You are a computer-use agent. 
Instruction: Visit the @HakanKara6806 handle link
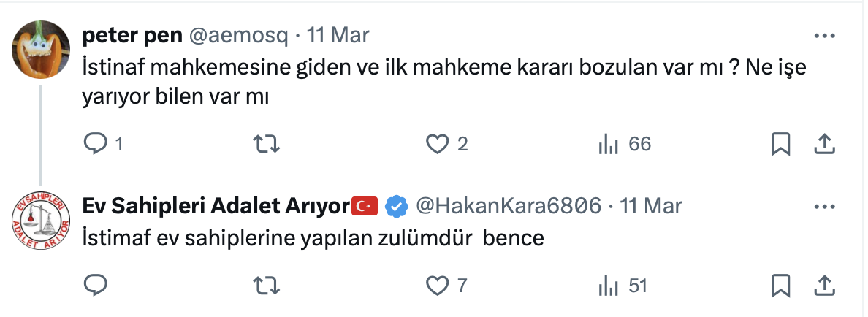pyautogui.click(x=509, y=206)
